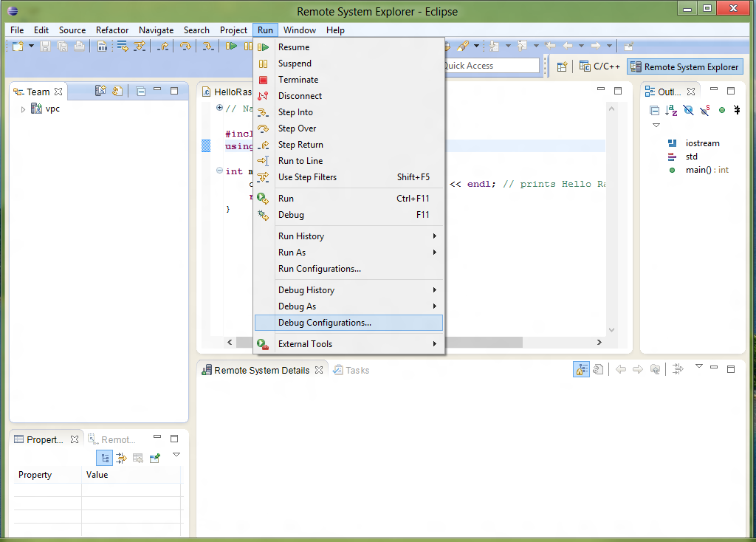
Task: Click the Save toolbar icon
Action: click(45, 47)
